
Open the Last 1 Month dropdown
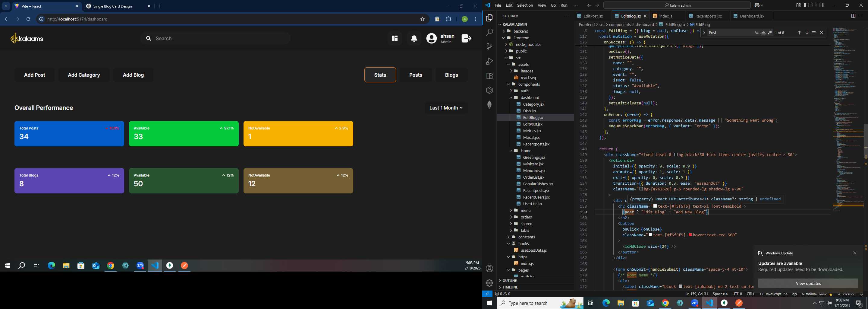tap(446, 108)
